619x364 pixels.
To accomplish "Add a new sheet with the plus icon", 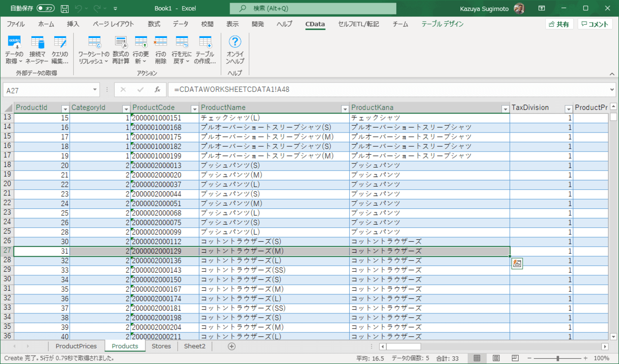I will pos(232,346).
